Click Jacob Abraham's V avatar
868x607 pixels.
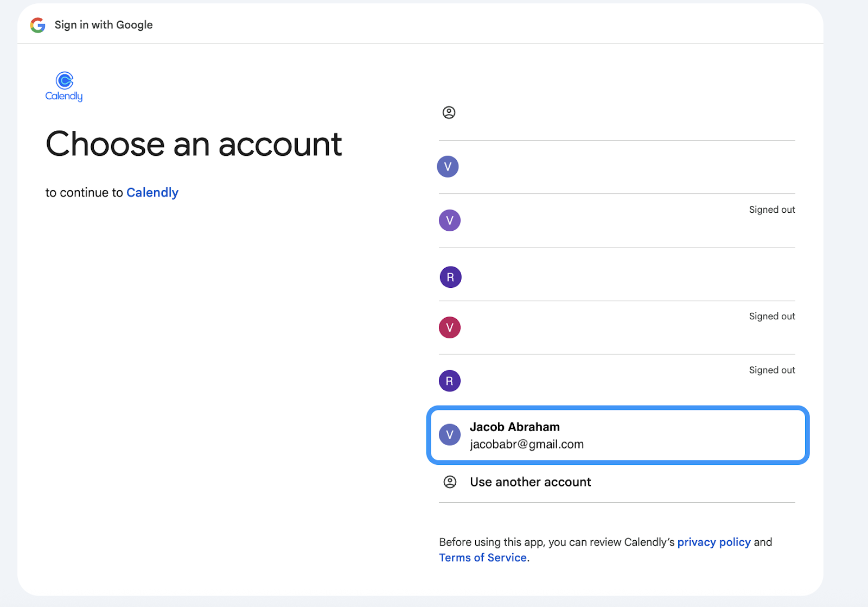tap(449, 434)
